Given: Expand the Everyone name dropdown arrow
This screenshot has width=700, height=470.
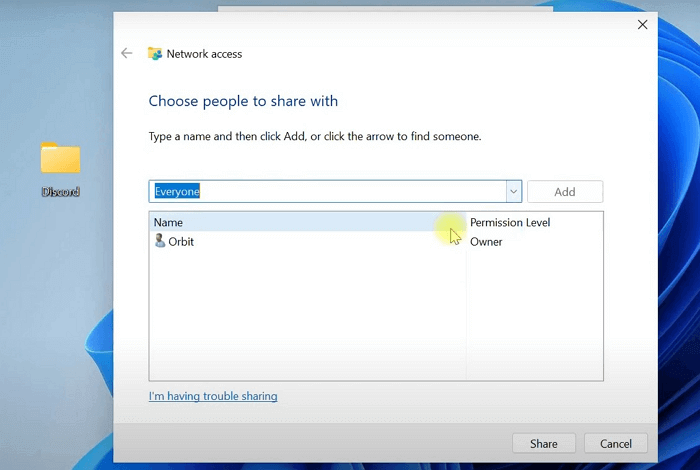Looking at the screenshot, I should [x=513, y=191].
